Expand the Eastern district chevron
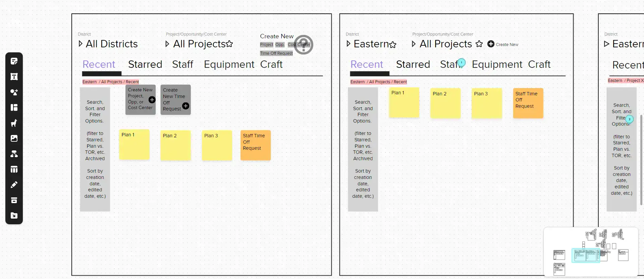644x279 pixels. point(348,44)
